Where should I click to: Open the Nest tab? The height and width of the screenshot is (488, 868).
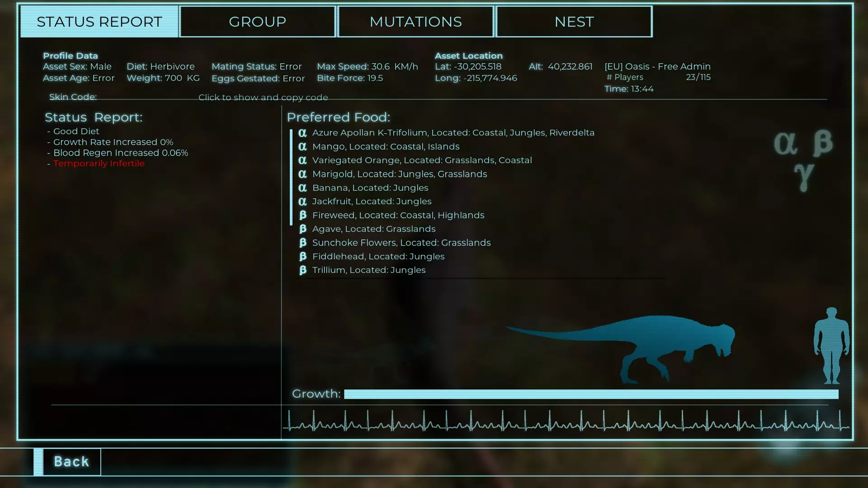(x=574, y=22)
